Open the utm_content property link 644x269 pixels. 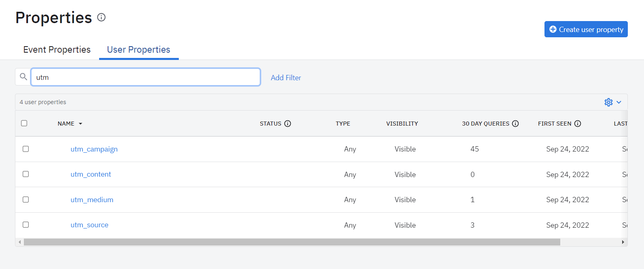[91, 174]
